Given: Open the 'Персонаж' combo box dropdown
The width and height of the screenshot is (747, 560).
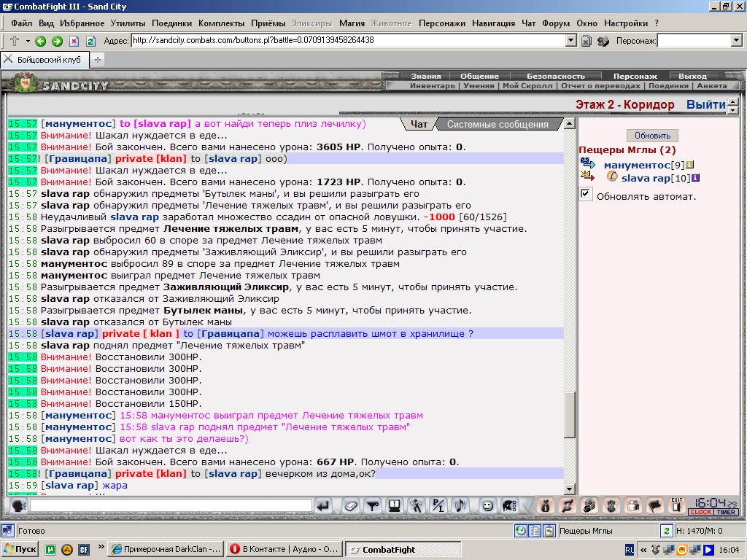Looking at the screenshot, I should [x=737, y=41].
